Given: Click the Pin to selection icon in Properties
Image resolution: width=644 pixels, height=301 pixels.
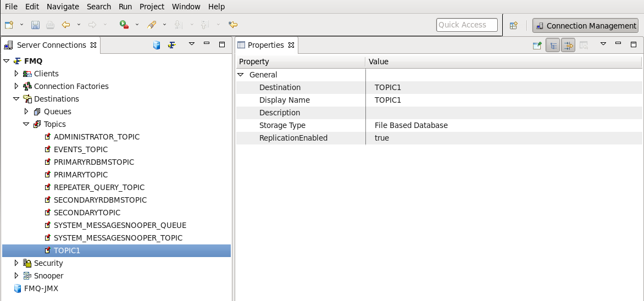Looking at the screenshot, I should pyautogui.click(x=537, y=45).
